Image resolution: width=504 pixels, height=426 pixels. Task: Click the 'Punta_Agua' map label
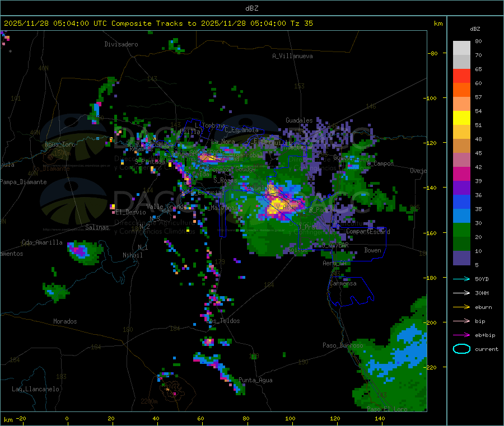point(255,380)
